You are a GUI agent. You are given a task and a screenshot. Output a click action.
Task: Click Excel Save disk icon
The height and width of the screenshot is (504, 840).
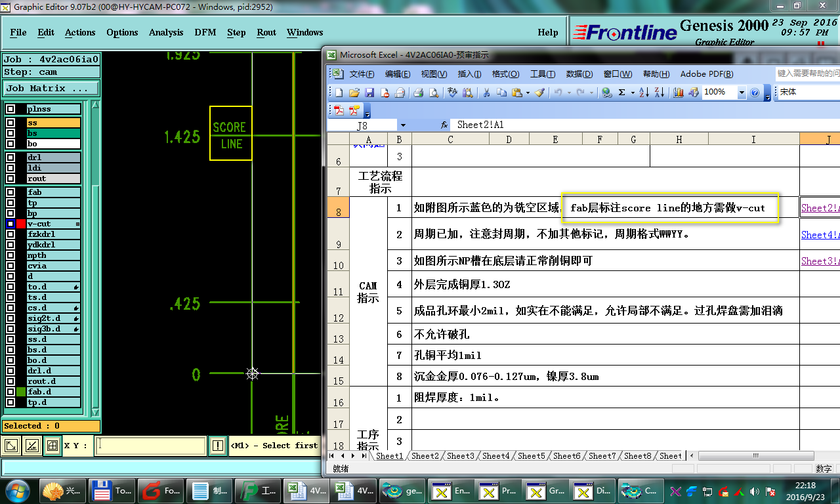click(369, 93)
